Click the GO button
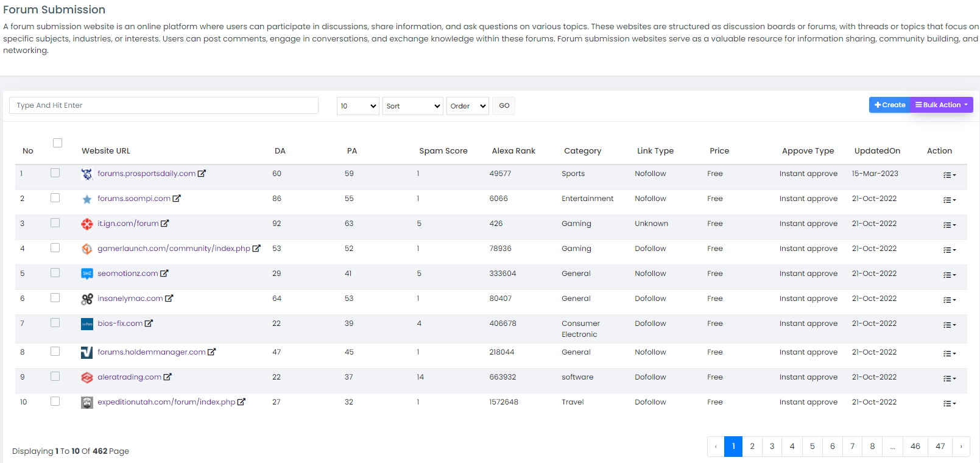 tap(504, 106)
